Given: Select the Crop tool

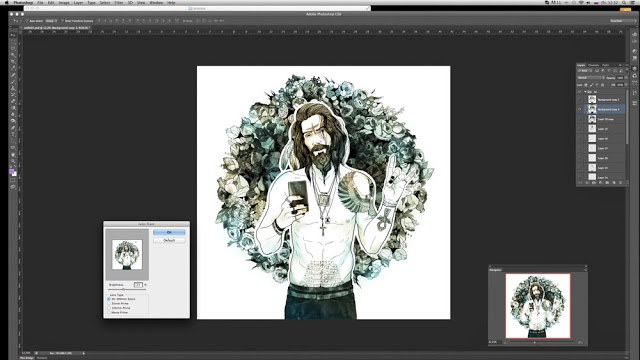Looking at the screenshot, I should point(13,62).
